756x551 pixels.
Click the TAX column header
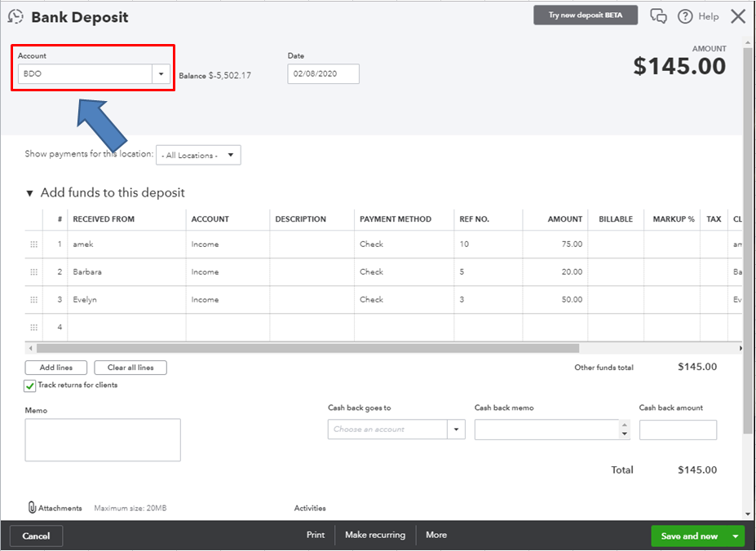point(714,219)
